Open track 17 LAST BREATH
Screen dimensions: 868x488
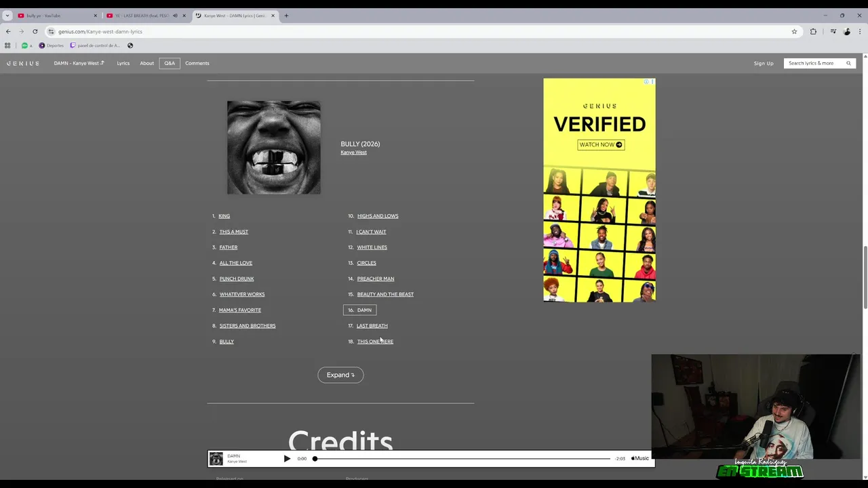(x=372, y=326)
